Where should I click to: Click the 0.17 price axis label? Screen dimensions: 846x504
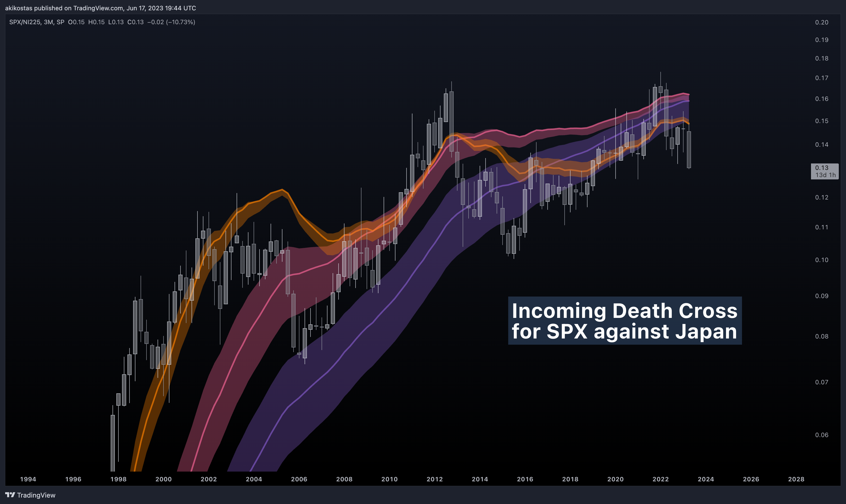pyautogui.click(x=822, y=78)
